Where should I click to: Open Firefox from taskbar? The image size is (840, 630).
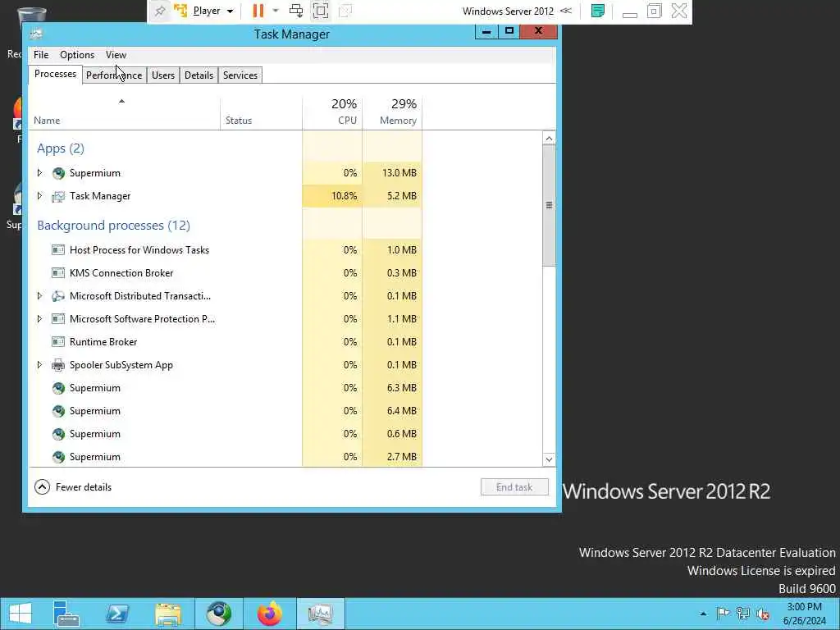[x=269, y=614]
